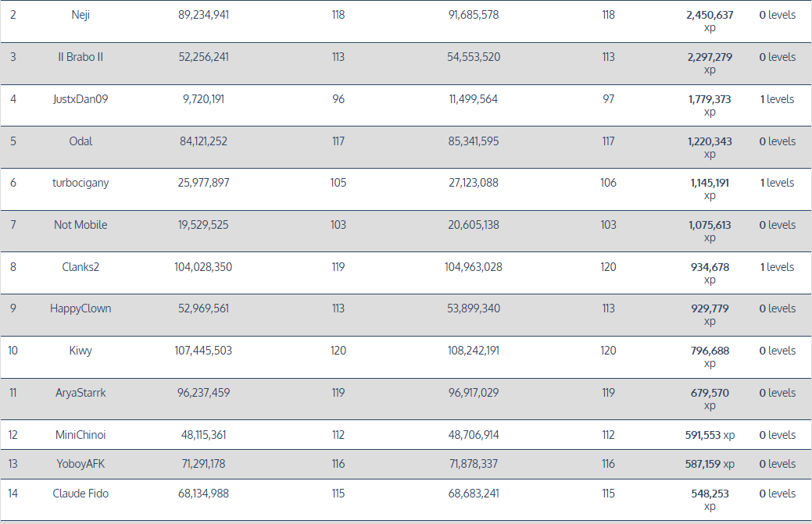Select player Clanks2
812x524 pixels.
point(80,267)
